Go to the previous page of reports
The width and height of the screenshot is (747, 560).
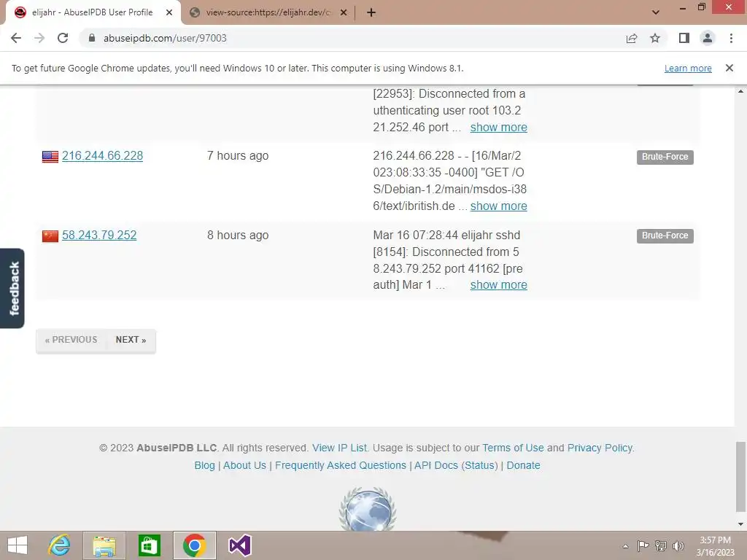coord(71,340)
